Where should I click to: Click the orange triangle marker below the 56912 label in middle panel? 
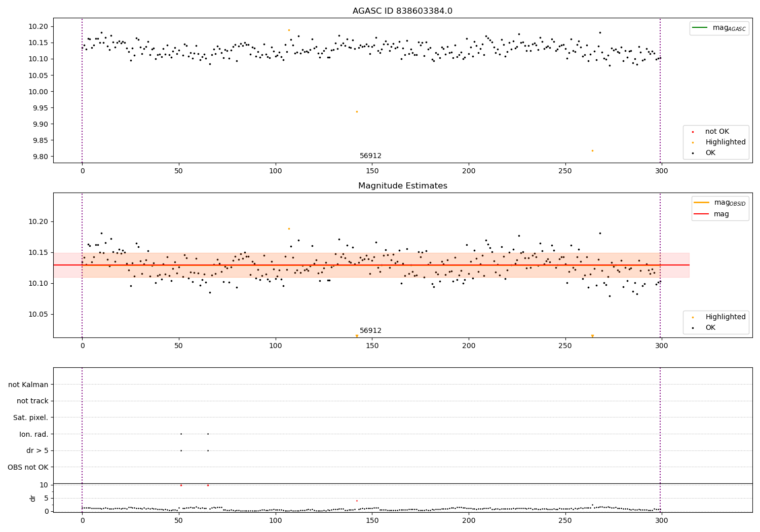point(357,336)
